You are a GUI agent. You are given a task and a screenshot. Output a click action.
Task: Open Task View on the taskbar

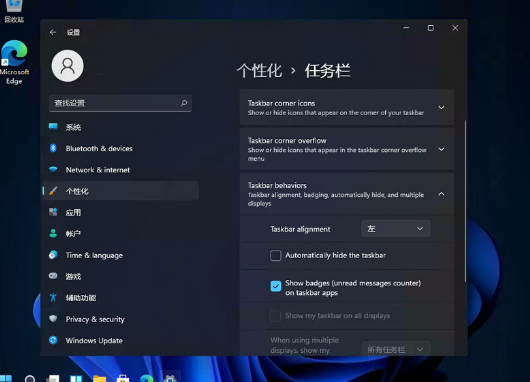coord(53,379)
